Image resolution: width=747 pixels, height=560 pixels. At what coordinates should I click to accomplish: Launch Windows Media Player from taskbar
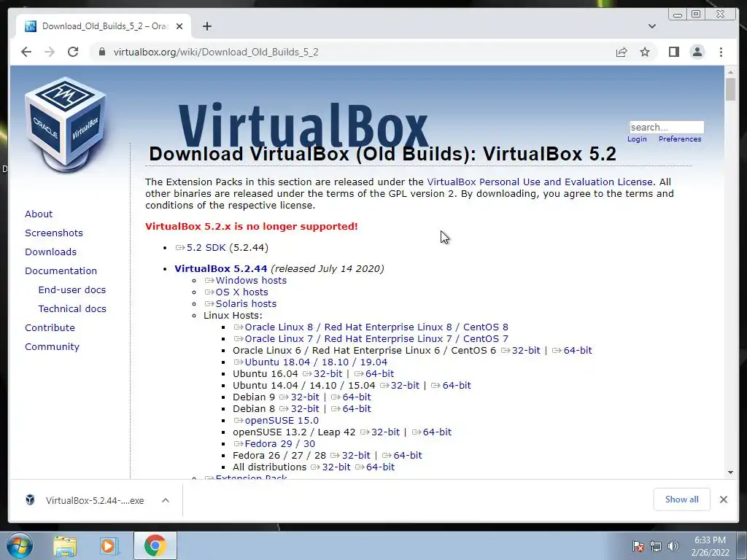109,546
